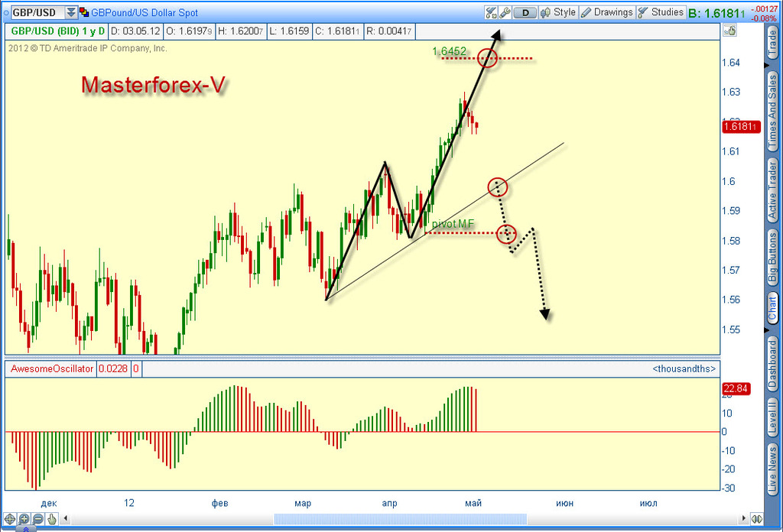The width and height of the screenshot is (783, 532).
Task: Expand the GBP/USD symbol dropdown arrow
Action: point(71,12)
